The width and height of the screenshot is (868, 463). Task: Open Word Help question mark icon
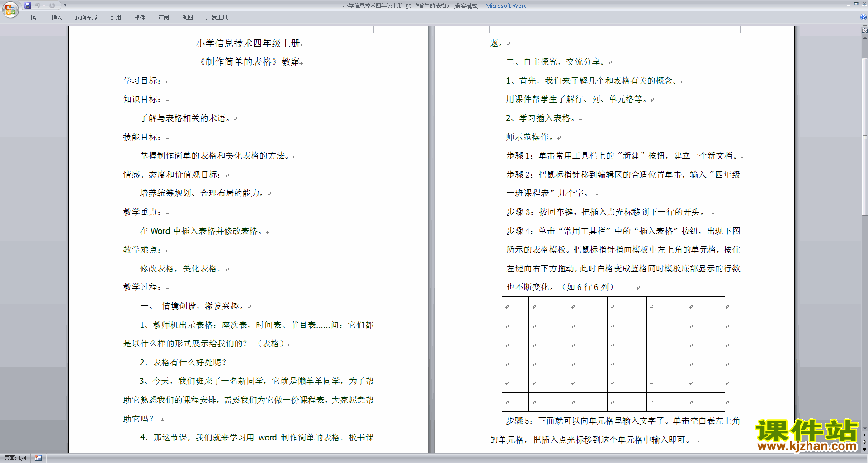[863, 17]
